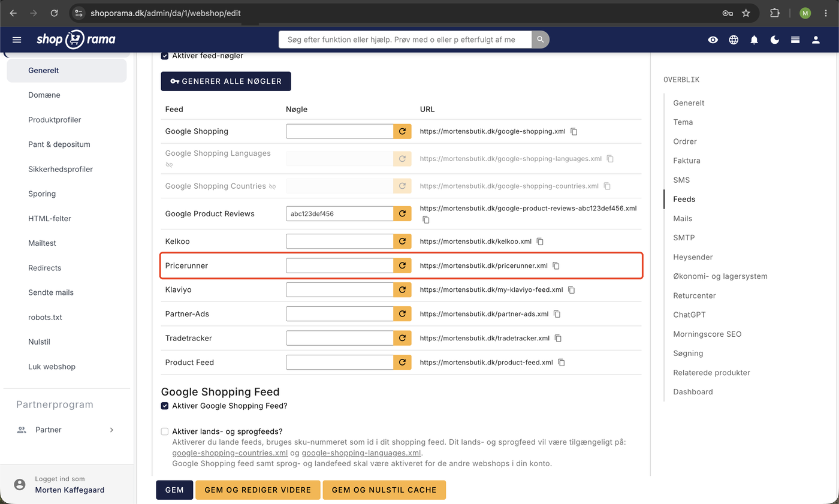The width and height of the screenshot is (839, 504).
Task: Click the stacked-lines icon in header
Action: click(x=795, y=40)
